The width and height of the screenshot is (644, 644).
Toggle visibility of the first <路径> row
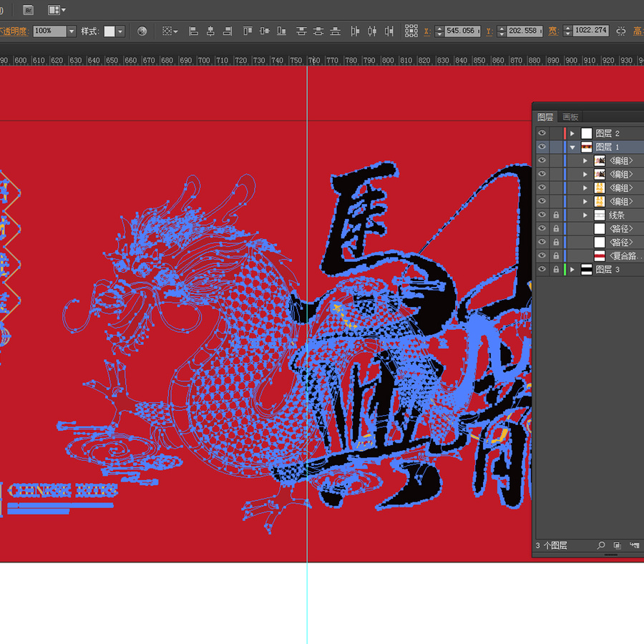click(542, 228)
